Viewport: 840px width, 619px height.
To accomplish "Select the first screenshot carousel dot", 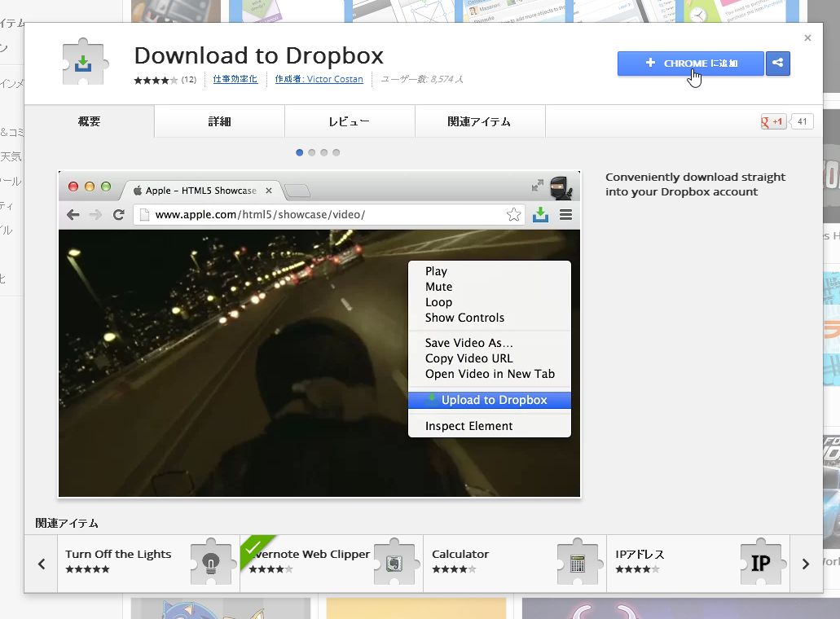I will coord(300,152).
